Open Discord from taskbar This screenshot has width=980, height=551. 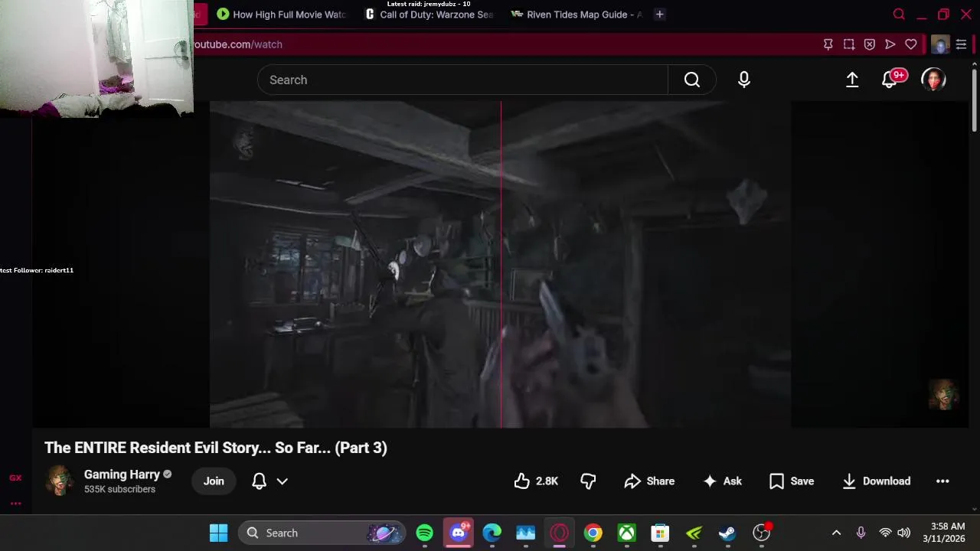(x=458, y=533)
